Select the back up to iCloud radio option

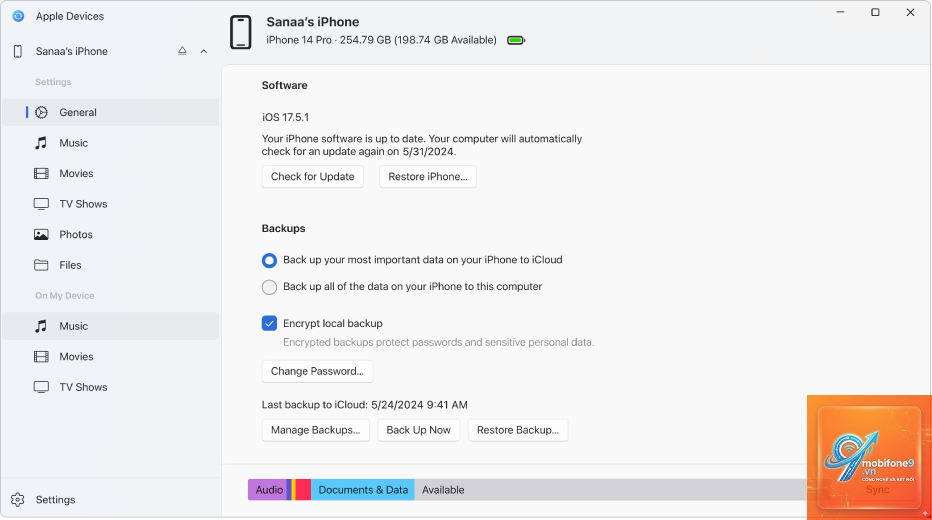pyautogui.click(x=269, y=260)
